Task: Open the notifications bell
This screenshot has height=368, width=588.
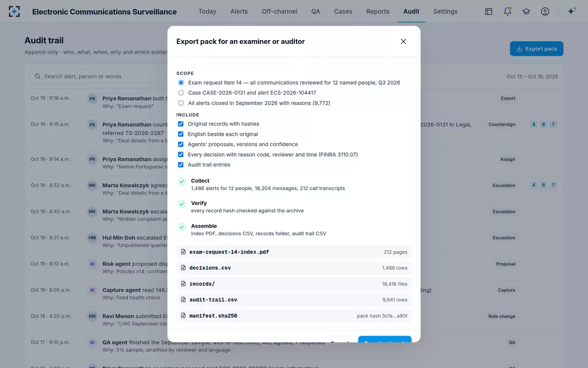Action: click(508, 11)
